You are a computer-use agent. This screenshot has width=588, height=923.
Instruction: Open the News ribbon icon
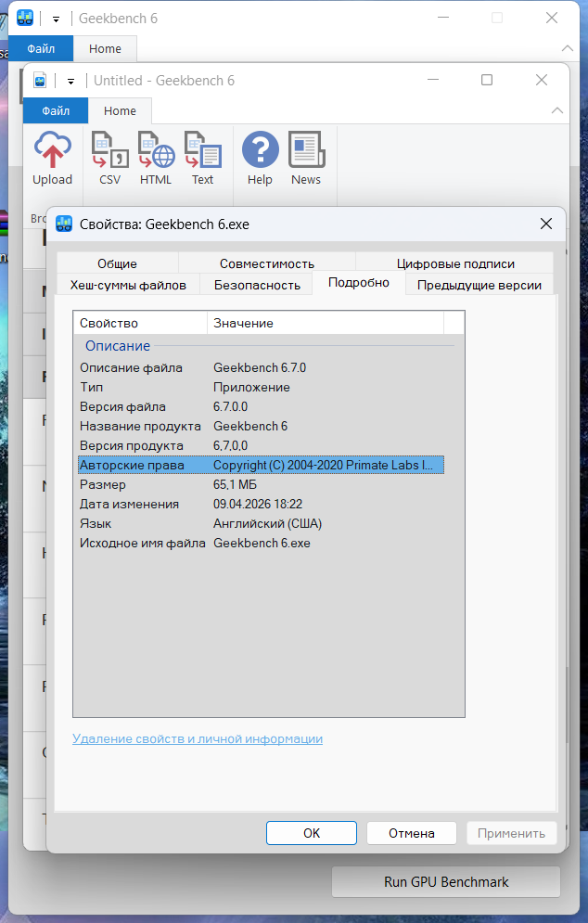305,150
